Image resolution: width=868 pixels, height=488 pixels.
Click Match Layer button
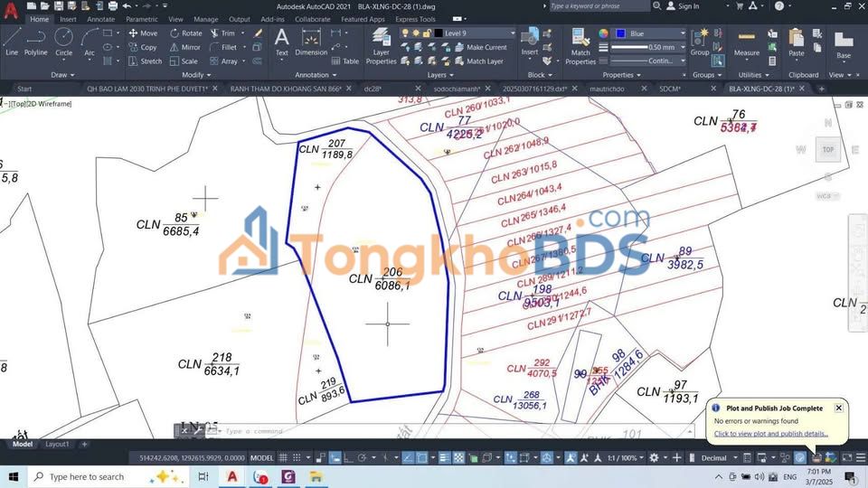click(x=479, y=61)
